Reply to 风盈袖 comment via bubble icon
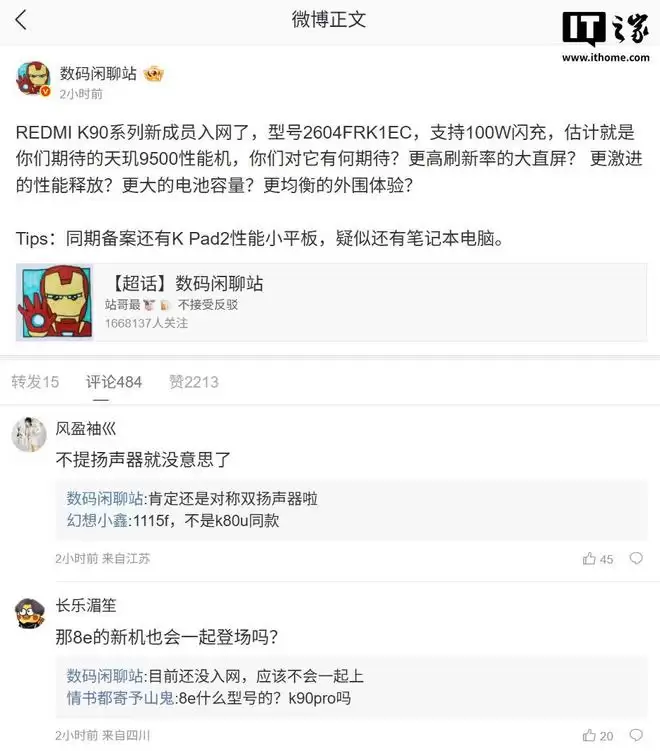 click(636, 558)
